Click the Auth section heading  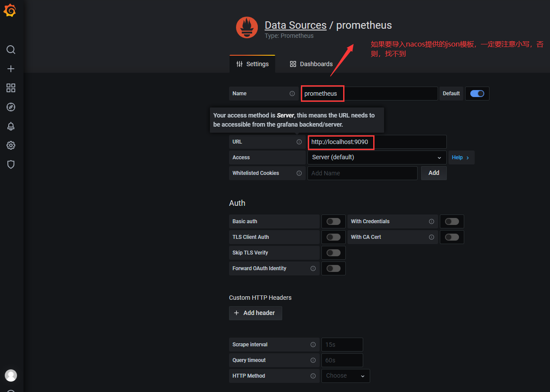point(237,203)
